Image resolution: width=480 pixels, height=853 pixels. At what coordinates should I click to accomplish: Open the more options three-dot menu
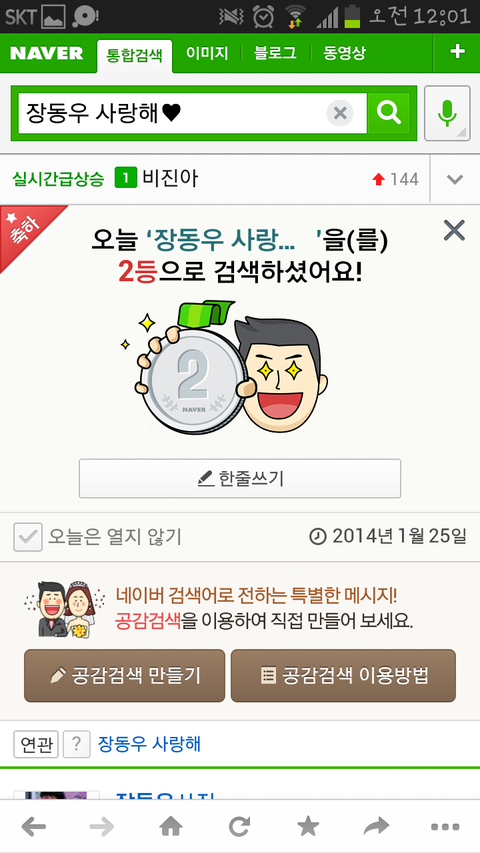click(x=445, y=827)
